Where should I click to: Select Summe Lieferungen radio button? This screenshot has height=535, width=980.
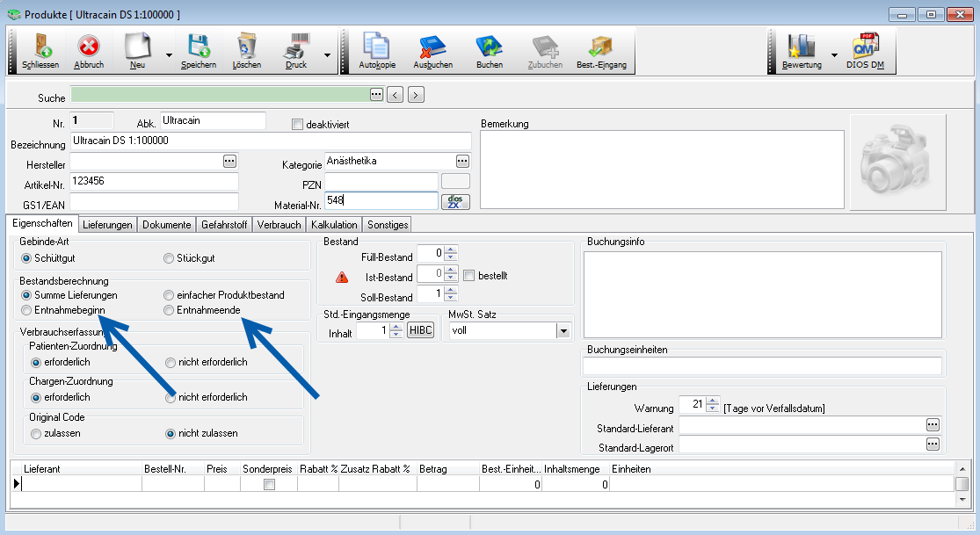tap(26, 295)
